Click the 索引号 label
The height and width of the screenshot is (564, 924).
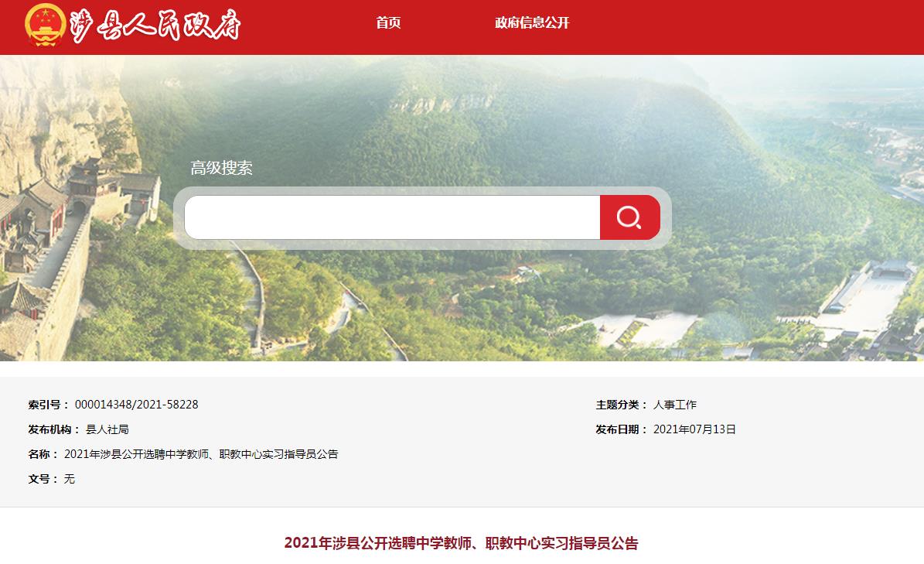(x=48, y=405)
